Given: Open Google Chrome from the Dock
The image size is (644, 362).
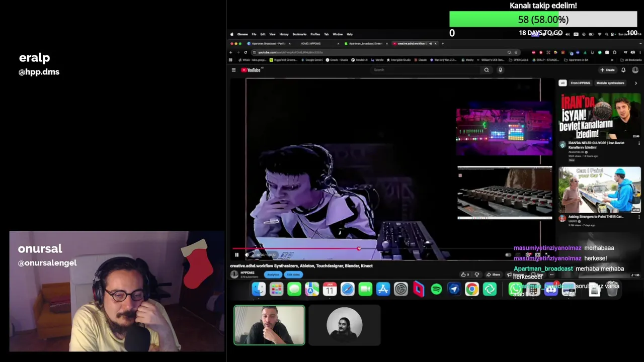Looking at the screenshot, I should [x=472, y=289].
